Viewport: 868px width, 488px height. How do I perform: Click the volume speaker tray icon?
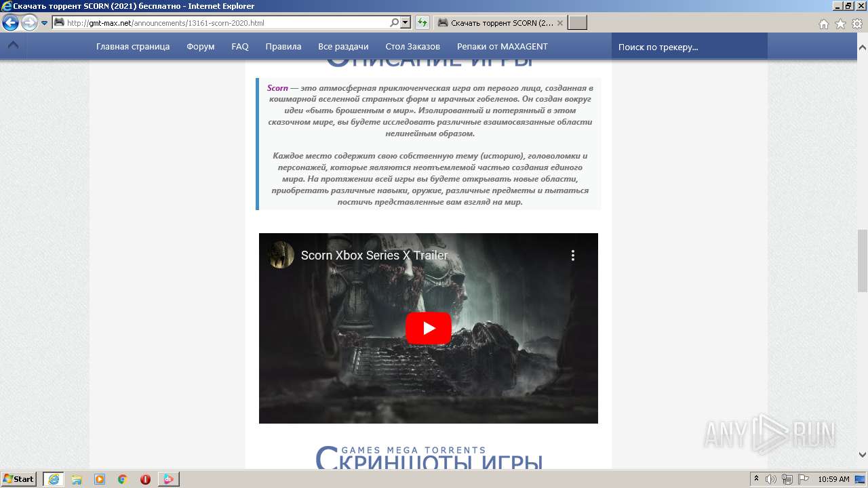(771, 479)
